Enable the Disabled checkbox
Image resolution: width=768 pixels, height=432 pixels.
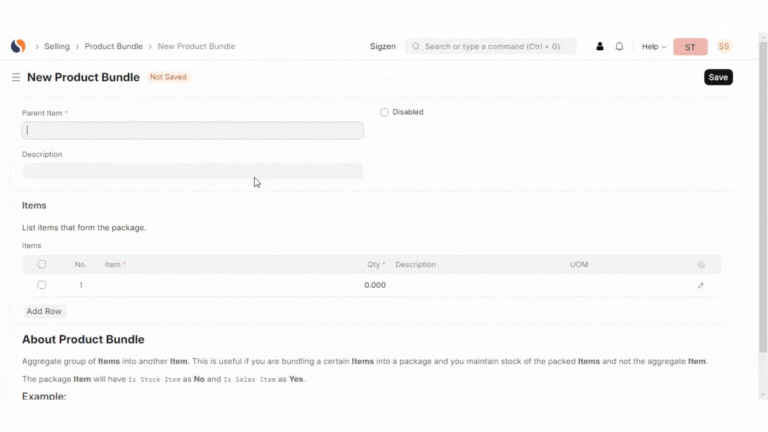pyautogui.click(x=384, y=112)
